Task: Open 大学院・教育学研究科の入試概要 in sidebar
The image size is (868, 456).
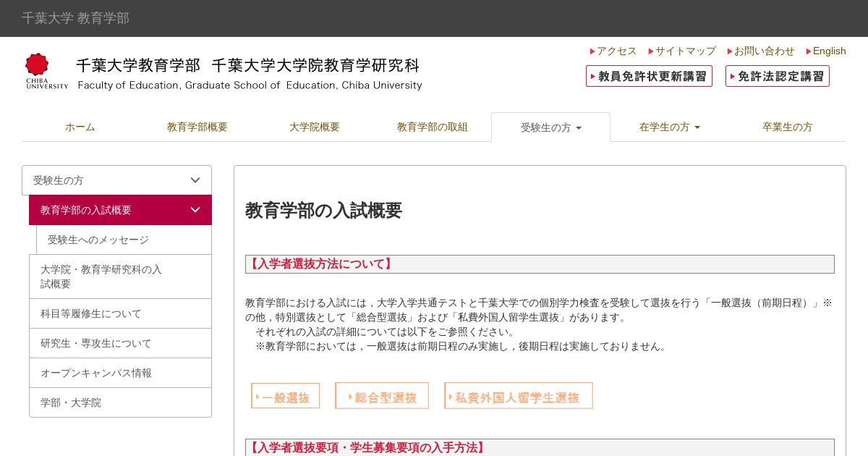Action: (x=120, y=276)
